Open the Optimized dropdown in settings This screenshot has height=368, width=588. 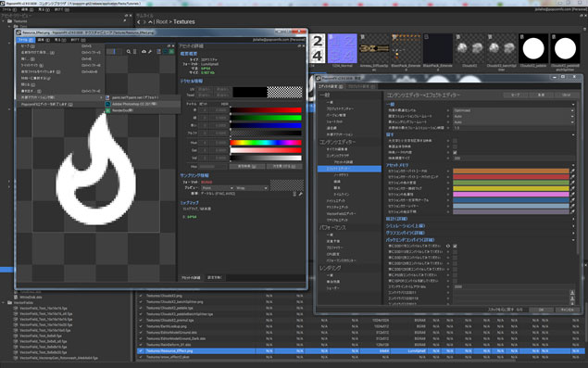[513, 110]
